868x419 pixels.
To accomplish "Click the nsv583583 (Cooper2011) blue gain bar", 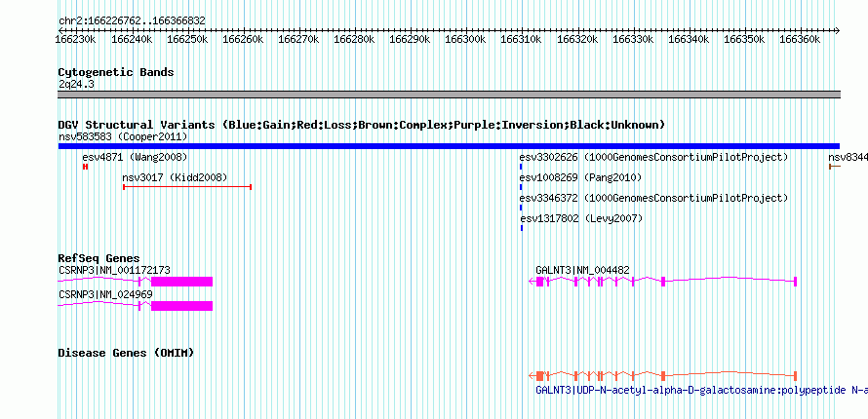I will [449, 146].
